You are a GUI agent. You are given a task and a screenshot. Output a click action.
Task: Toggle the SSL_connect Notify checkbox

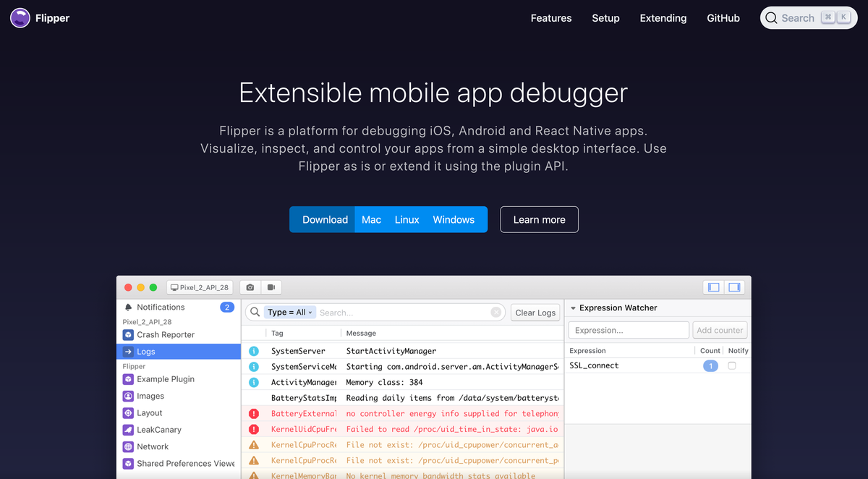(x=732, y=366)
